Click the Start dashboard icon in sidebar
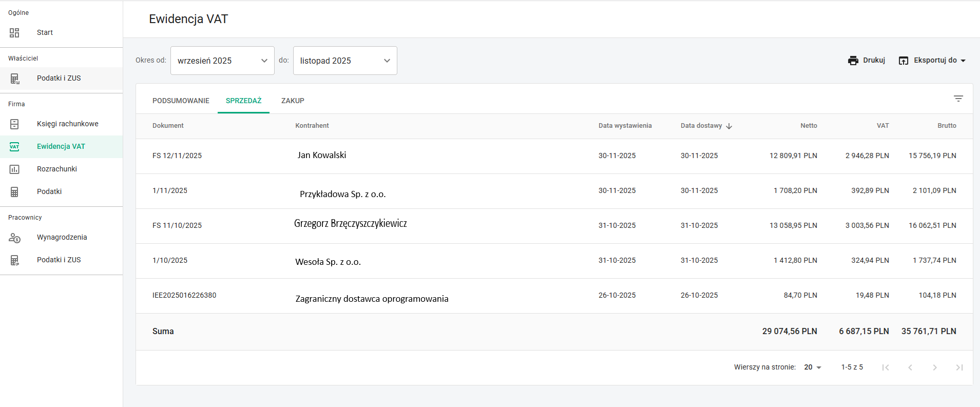Screen dimensions: 980x407 [14, 33]
